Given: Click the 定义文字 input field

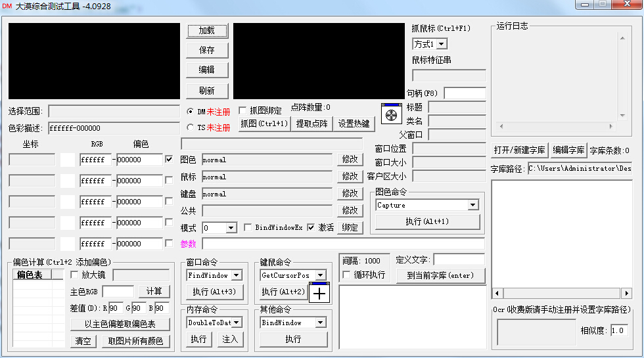Looking at the screenshot, I should coord(459,260).
